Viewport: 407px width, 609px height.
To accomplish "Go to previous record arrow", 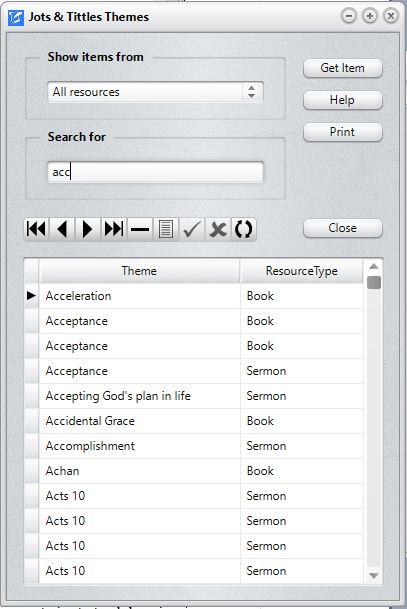I will [62, 229].
